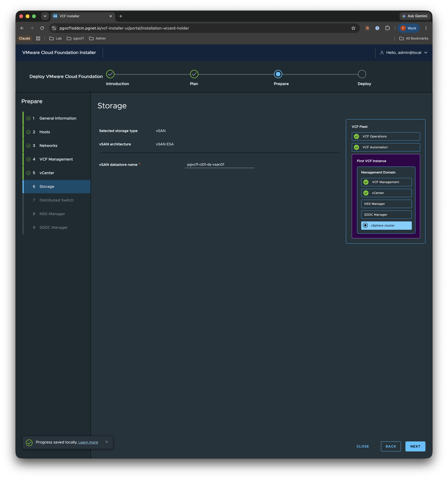Click NEXT to continue to Distributed Switch
The height and width of the screenshot is (479, 448).
[x=415, y=446]
